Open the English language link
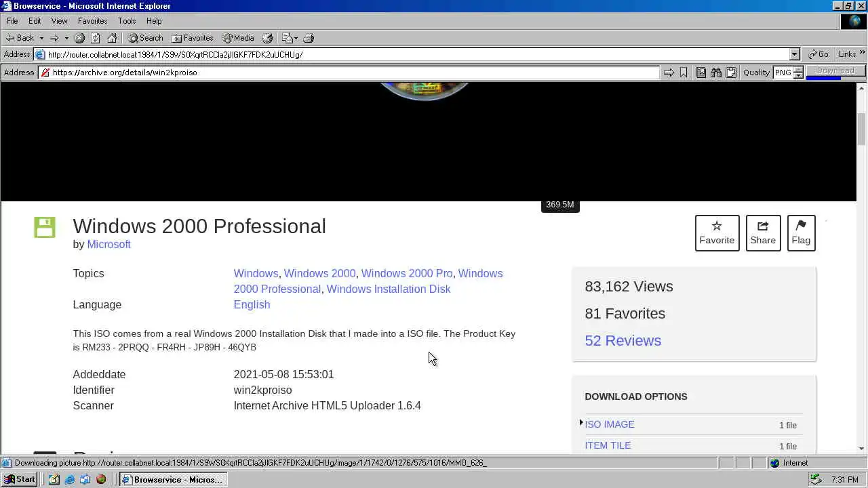The image size is (868, 488). [252, 304]
